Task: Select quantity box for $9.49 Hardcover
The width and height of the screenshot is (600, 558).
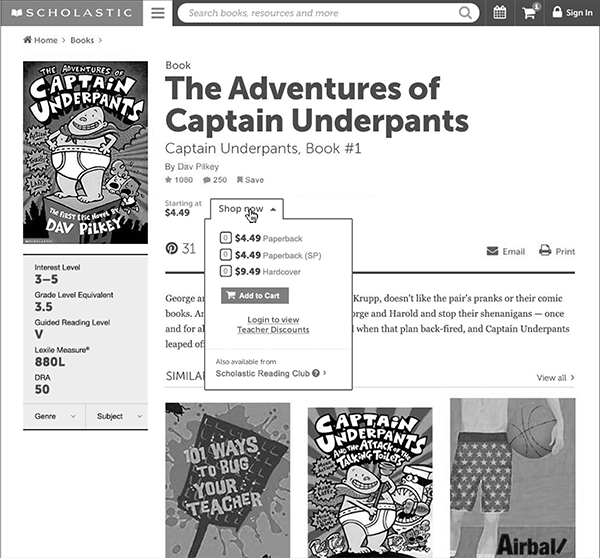Action: point(225,271)
